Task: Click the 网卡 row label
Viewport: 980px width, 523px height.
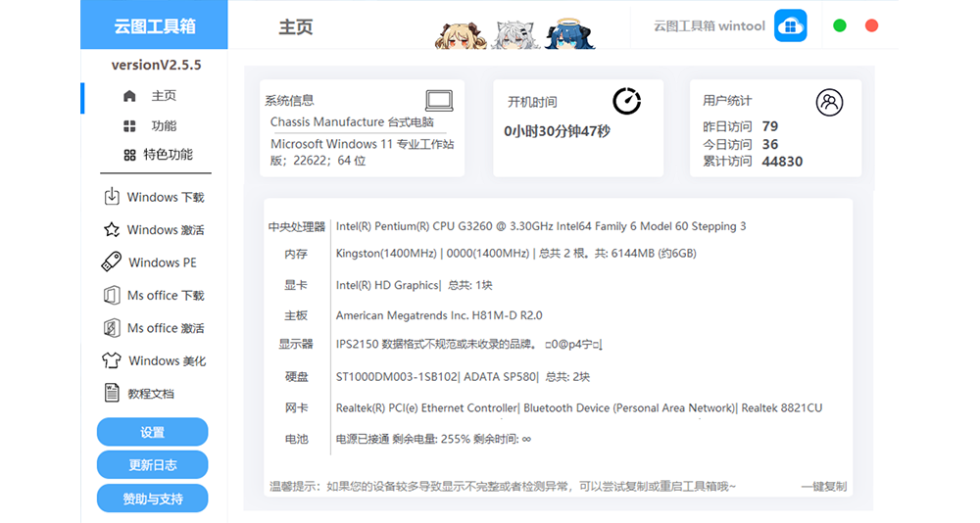Action: pyautogui.click(x=296, y=408)
